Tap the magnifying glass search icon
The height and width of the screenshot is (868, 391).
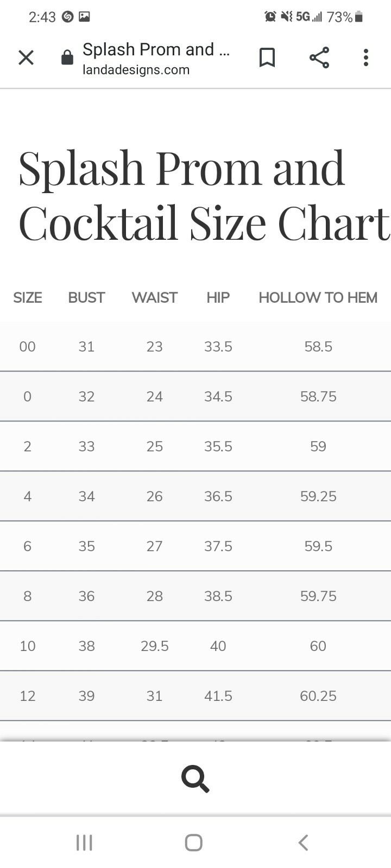195,779
